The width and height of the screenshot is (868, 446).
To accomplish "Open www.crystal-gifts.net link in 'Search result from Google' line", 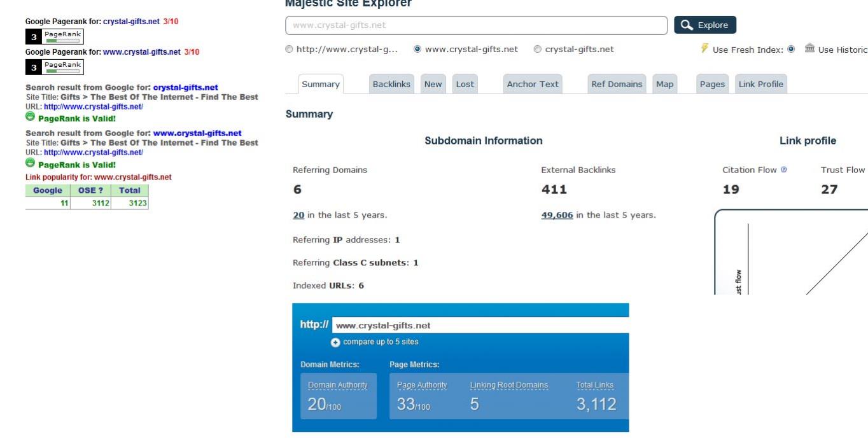I will [x=197, y=134].
